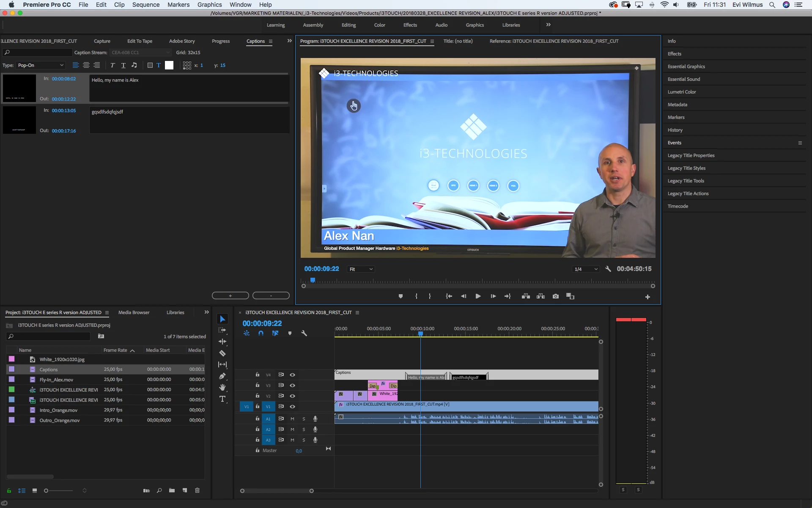Image resolution: width=812 pixels, height=508 pixels.
Task: Open the caption Type Pop-On dropdown
Action: pos(41,65)
